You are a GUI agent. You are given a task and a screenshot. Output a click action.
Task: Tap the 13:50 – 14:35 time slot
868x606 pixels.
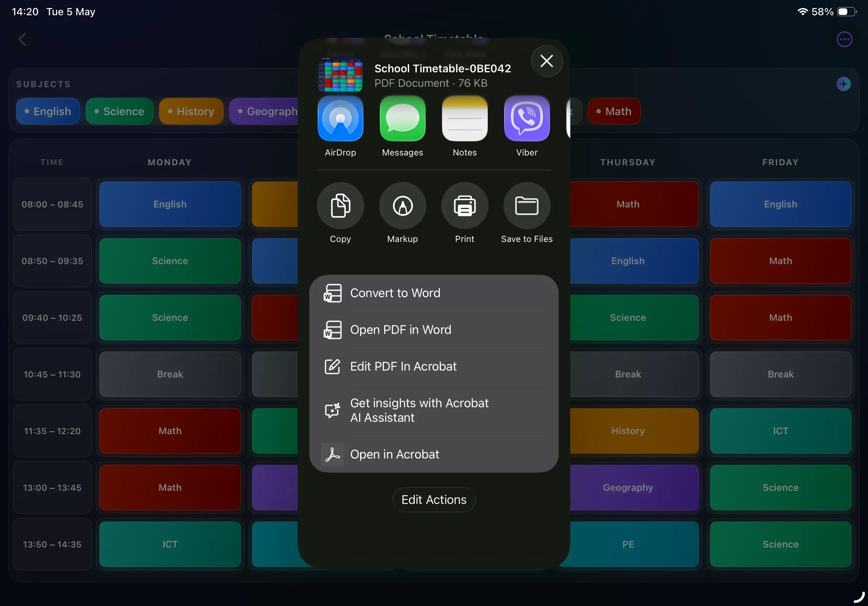point(52,544)
